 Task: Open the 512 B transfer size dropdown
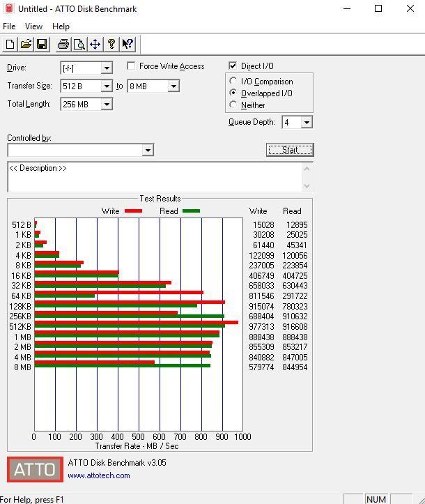coord(107,86)
